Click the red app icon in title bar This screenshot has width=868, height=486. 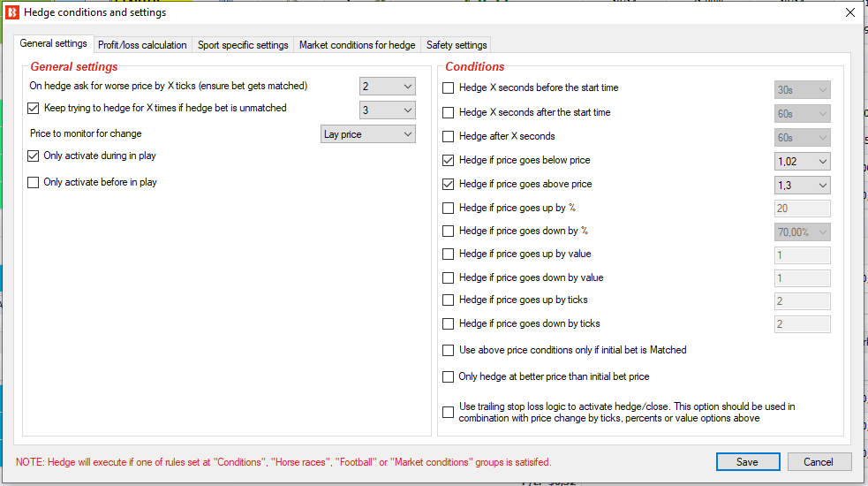point(12,12)
